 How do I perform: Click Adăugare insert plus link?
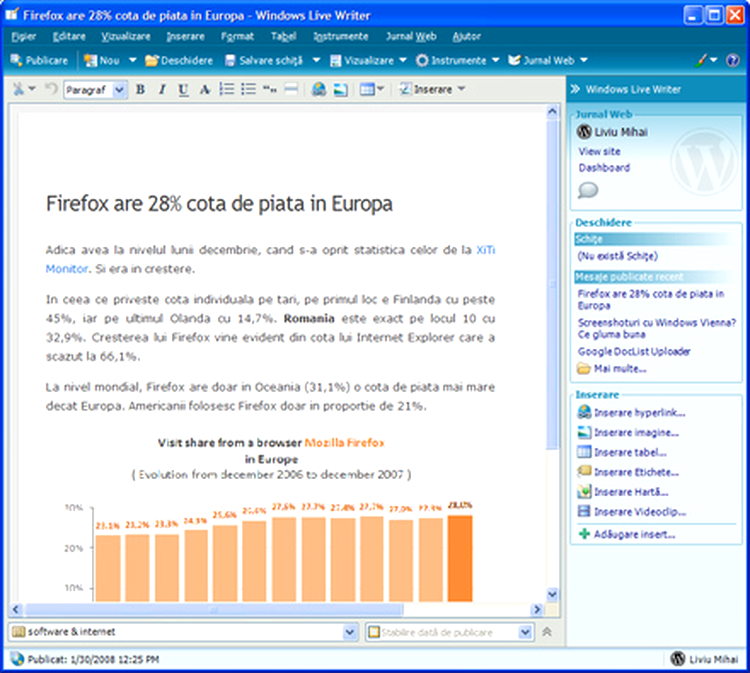[627, 534]
